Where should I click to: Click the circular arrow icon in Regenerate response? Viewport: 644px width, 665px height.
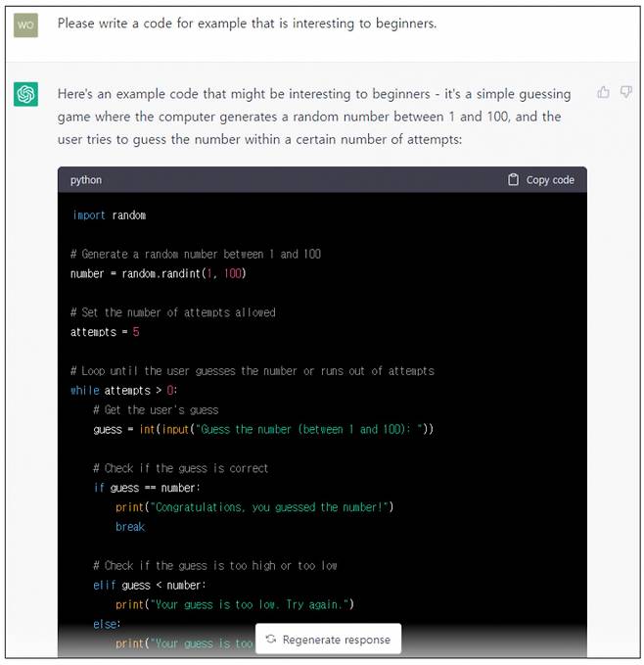(271, 640)
